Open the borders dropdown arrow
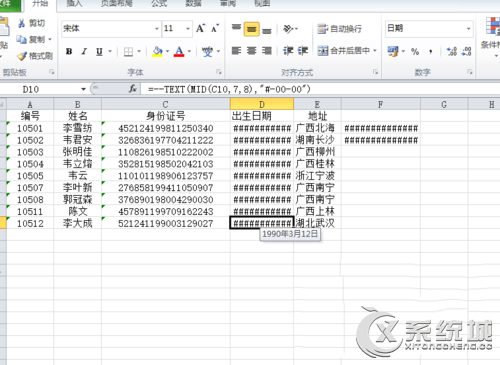Viewport: 500px width, 365px height. (x=139, y=51)
